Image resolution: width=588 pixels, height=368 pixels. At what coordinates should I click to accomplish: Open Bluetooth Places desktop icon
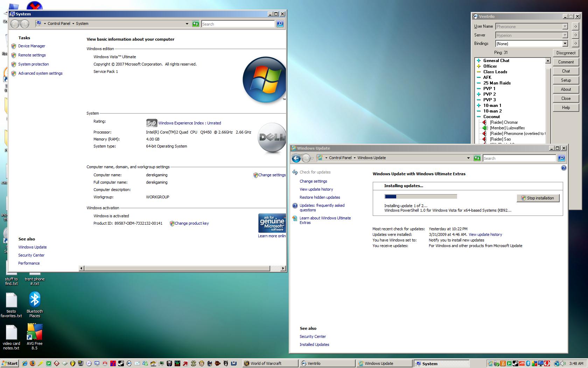coord(35,304)
